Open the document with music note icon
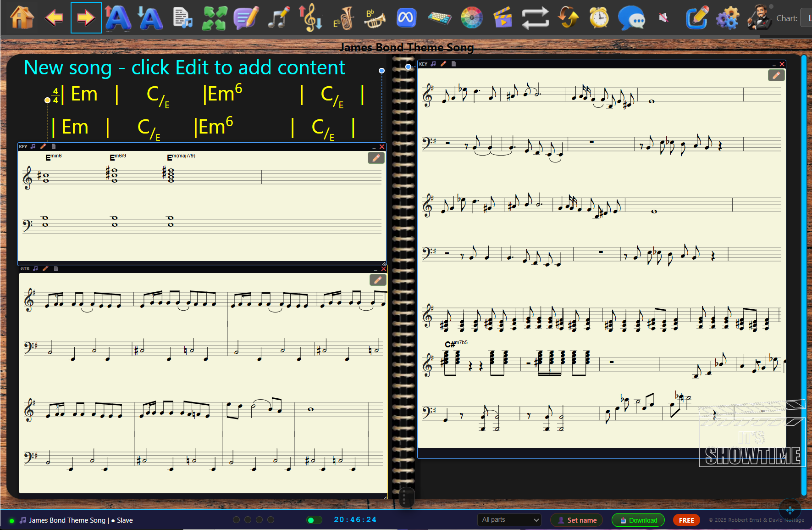 (182, 18)
